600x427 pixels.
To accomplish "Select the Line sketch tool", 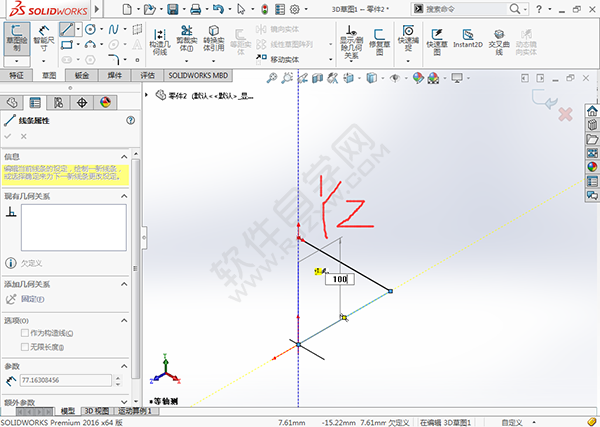I will 67,29.
